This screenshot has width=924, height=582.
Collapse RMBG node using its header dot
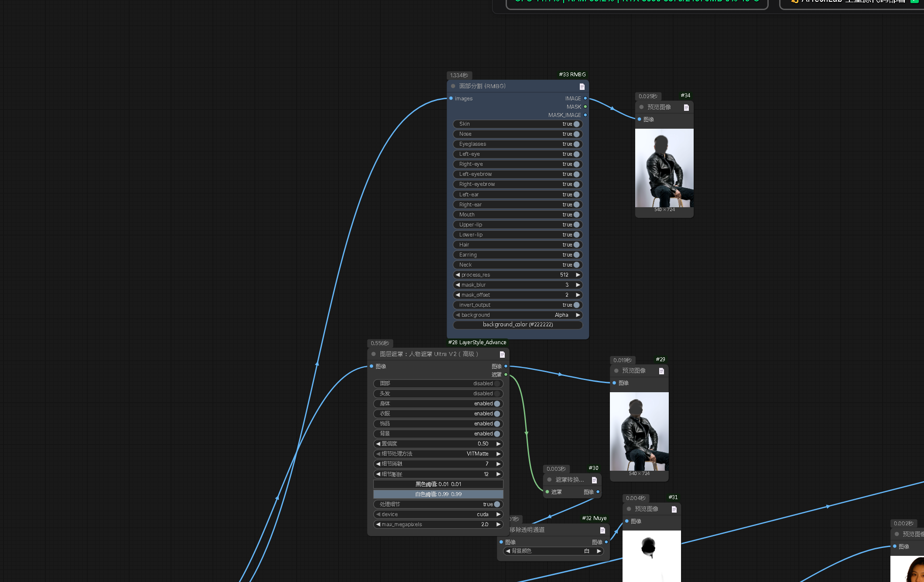(x=453, y=86)
